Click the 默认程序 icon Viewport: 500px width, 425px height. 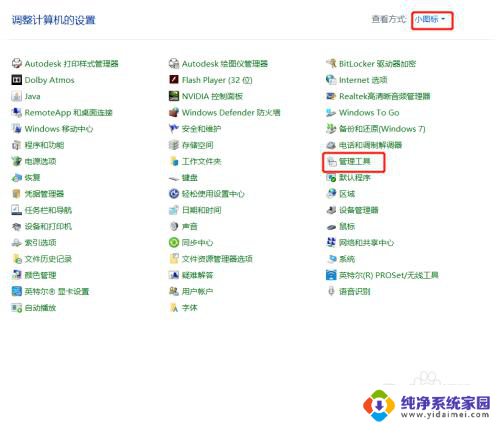331,177
